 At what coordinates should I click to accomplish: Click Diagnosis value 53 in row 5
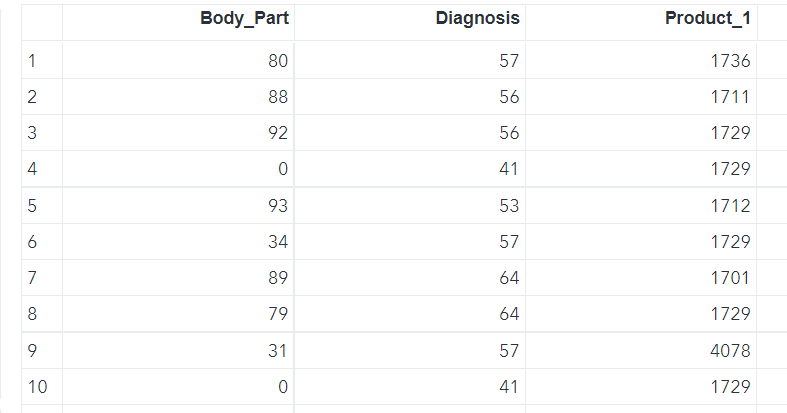(x=508, y=206)
